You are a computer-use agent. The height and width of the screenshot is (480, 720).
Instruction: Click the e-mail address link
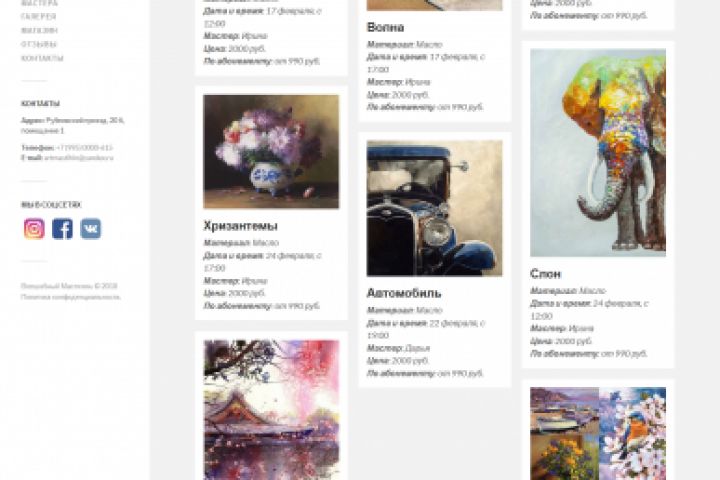79,158
